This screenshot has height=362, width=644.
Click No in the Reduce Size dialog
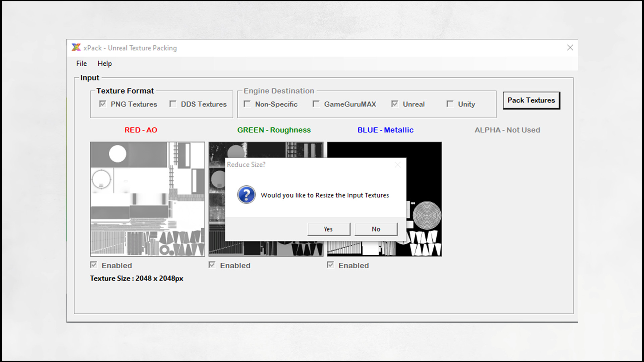coord(375,229)
